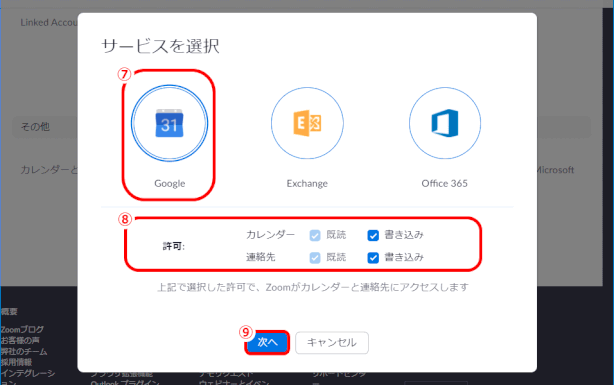Open the 弊社のチーム footer link

coord(24,351)
